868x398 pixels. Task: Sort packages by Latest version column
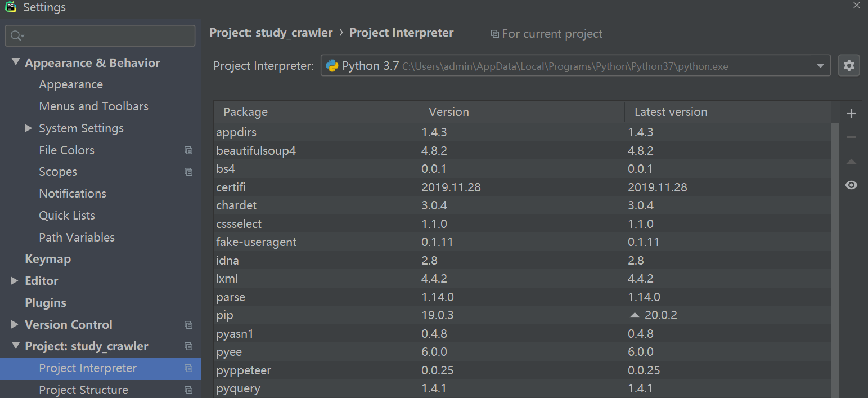671,112
